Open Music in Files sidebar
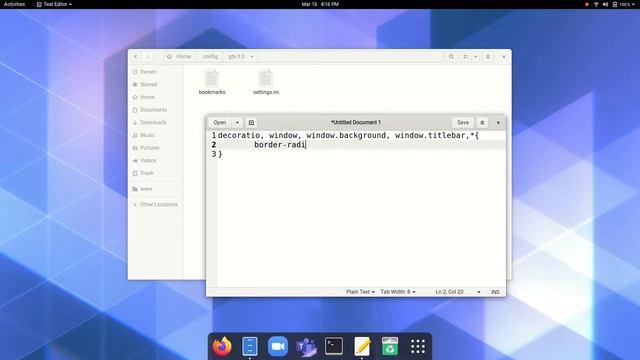Screen dimensions: 640x360 (156, 135)
